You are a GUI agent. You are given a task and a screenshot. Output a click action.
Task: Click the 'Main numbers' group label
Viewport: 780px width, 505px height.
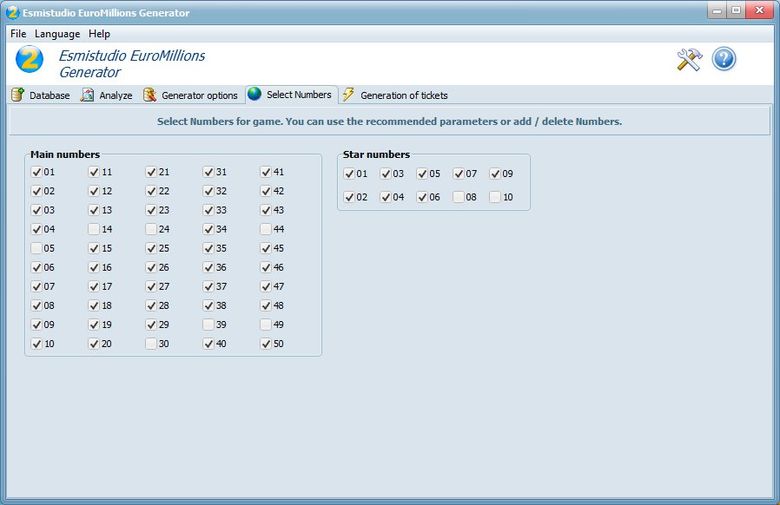[65, 155]
